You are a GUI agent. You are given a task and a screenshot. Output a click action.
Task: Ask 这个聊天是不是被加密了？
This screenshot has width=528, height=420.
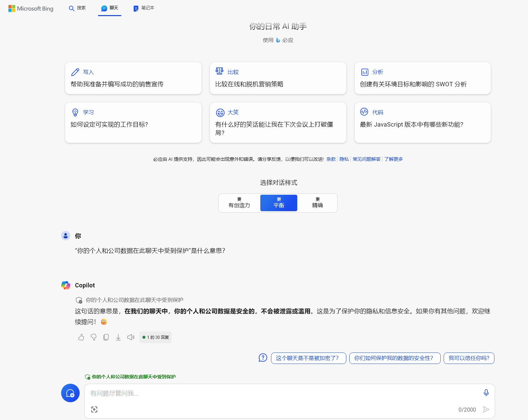coord(309,358)
